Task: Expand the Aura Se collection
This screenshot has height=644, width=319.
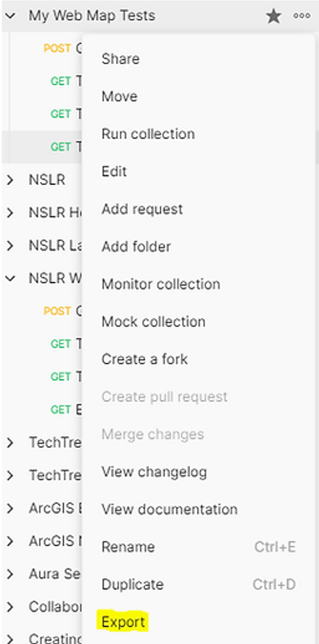Action: coord(10,574)
